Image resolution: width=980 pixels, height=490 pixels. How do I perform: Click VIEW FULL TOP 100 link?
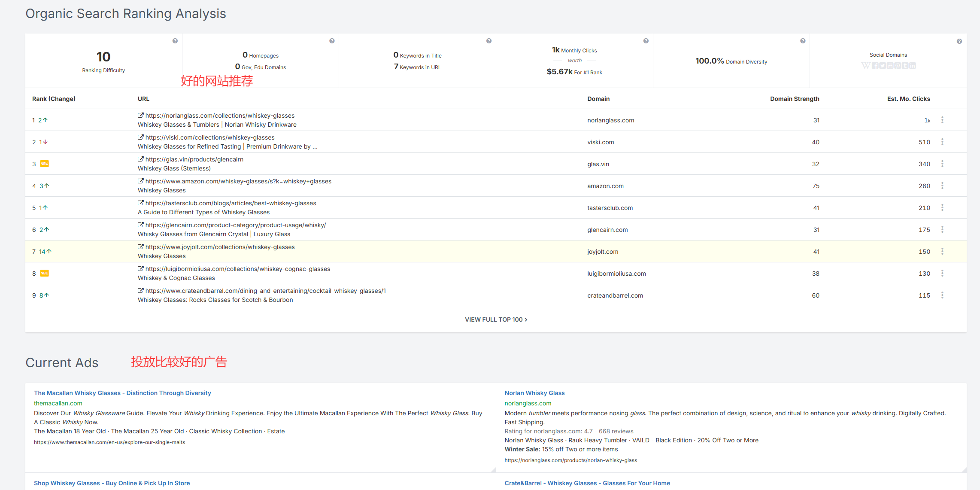pos(496,320)
